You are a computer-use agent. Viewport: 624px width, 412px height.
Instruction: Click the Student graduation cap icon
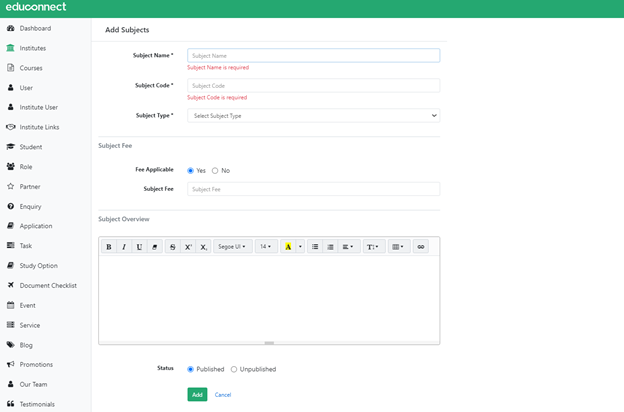[11, 147]
